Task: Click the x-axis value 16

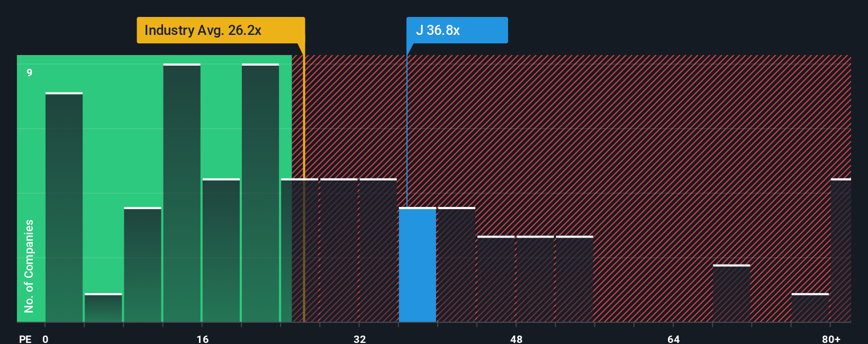Action: click(x=203, y=339)
